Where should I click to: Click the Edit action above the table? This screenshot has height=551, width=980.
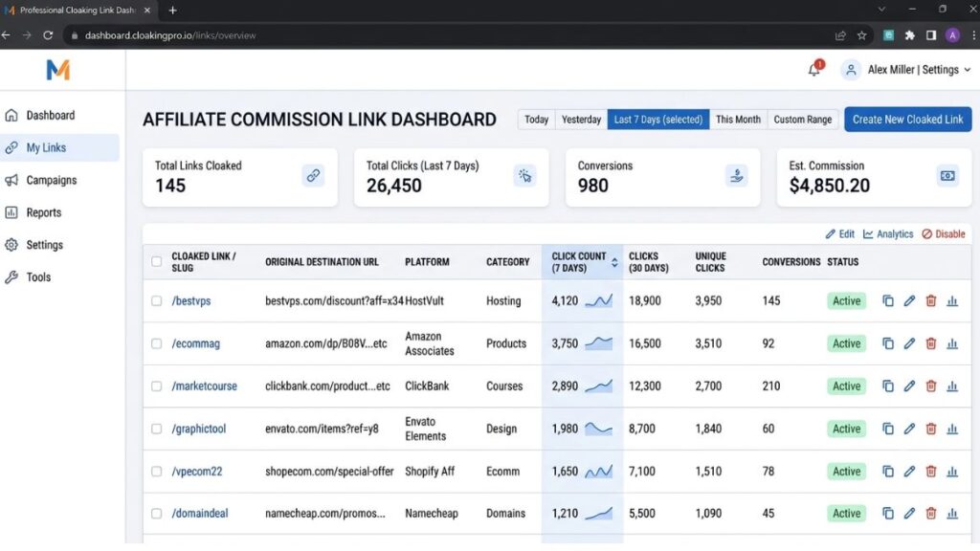tap(840, 234)
